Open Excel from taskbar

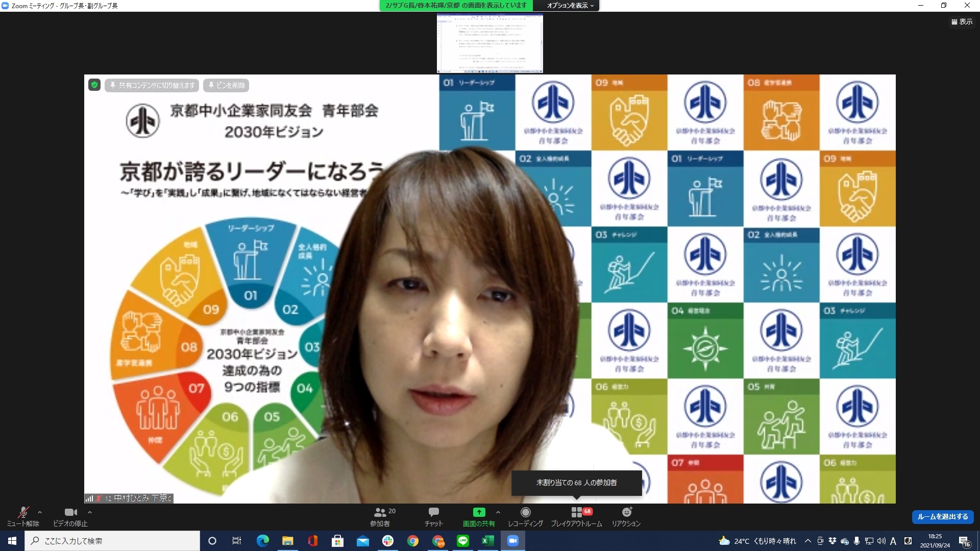(x=488, y=541)
